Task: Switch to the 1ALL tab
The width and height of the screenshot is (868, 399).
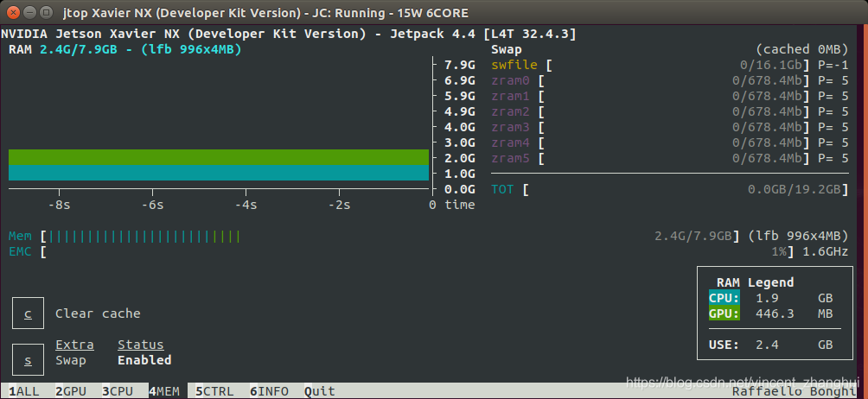Action: (x=24, y=391)
